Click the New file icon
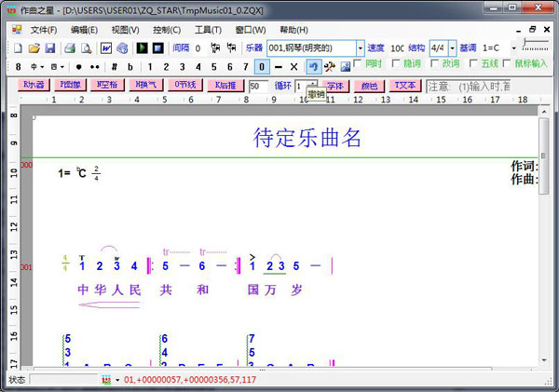Image resolution: width=559 pixels, height=392 pixels. [x=18, y=47]
